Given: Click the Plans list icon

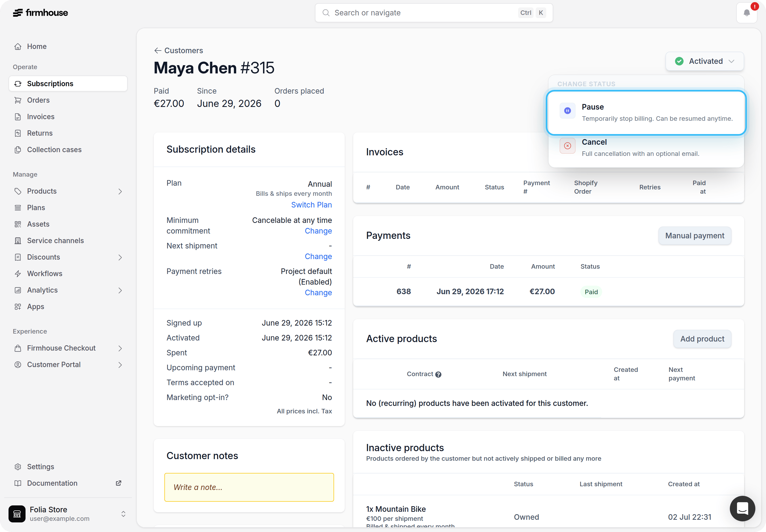Looking at the screenshot, I should pyautogui.click(x=18, y=208).
